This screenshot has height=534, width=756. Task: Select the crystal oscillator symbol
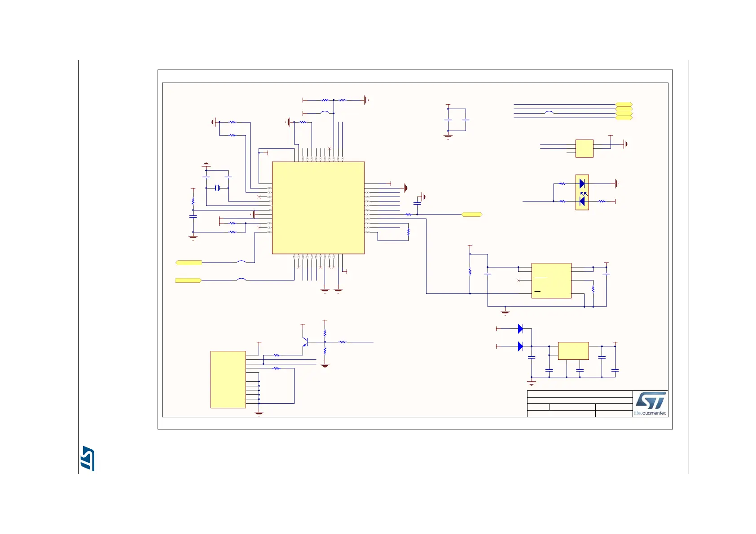click(x=217, y=188)
